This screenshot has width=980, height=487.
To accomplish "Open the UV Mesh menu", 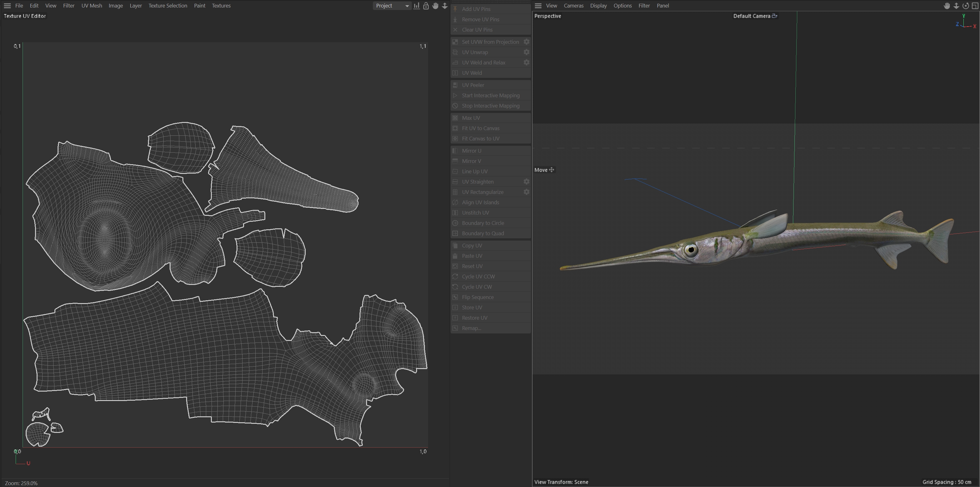I will click(91, 6).
